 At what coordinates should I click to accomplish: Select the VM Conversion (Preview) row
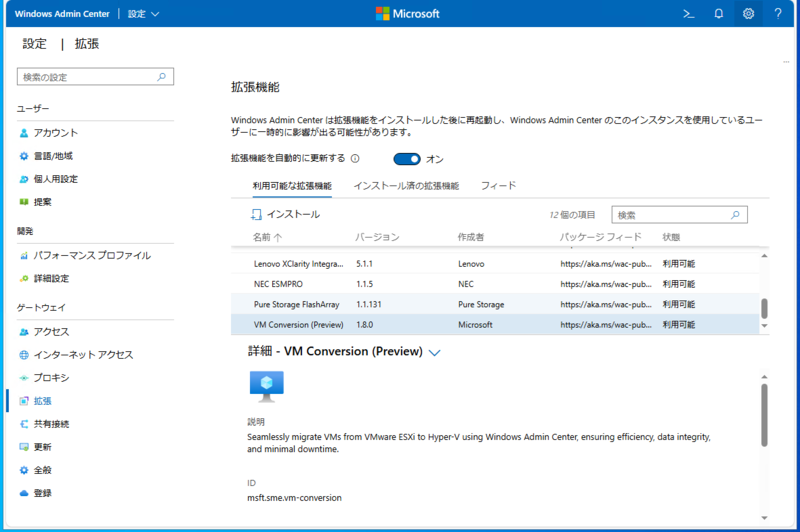(x=495, y=325)
